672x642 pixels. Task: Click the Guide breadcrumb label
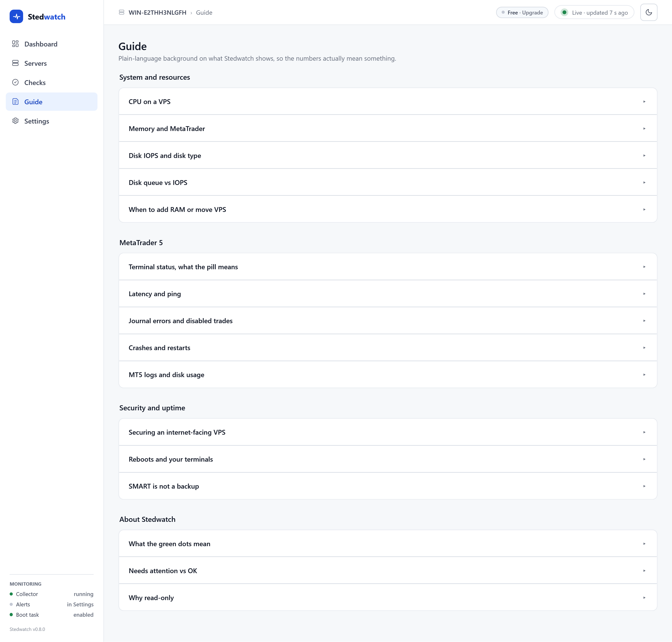pyautogui.click(x=204, y=12)
